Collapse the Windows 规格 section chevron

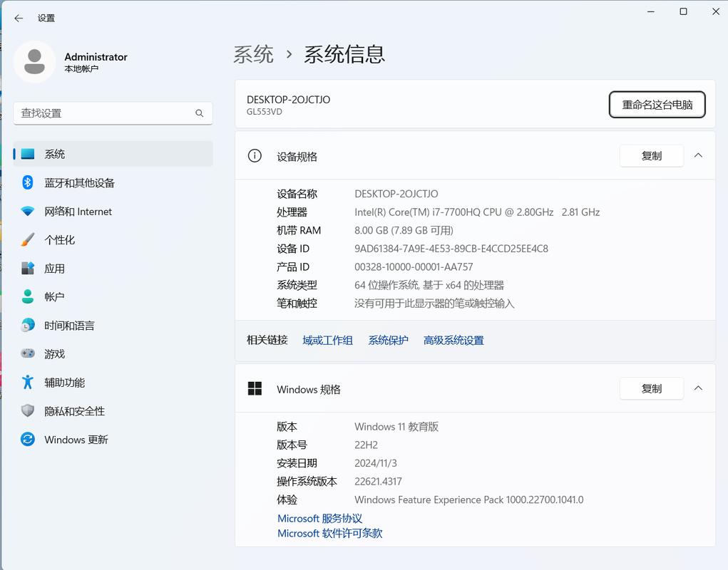click(x=698, y=388)
